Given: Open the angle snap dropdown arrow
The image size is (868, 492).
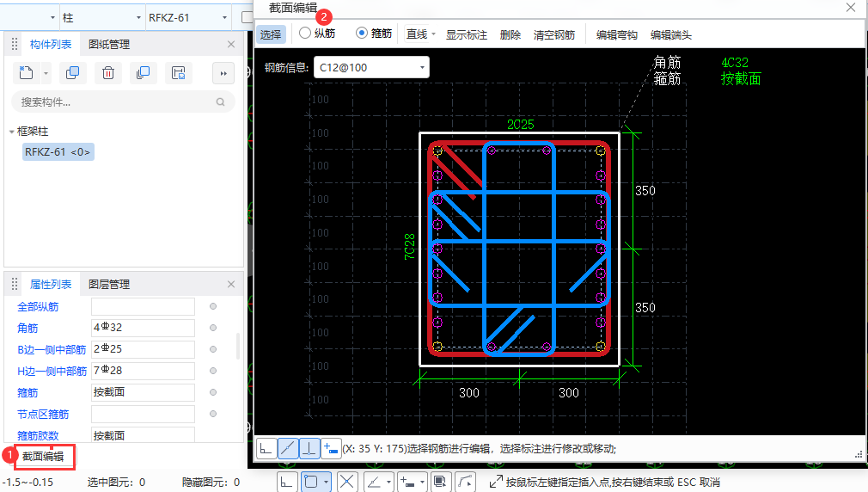Looking at the screenshot, I should pos(388,482).
